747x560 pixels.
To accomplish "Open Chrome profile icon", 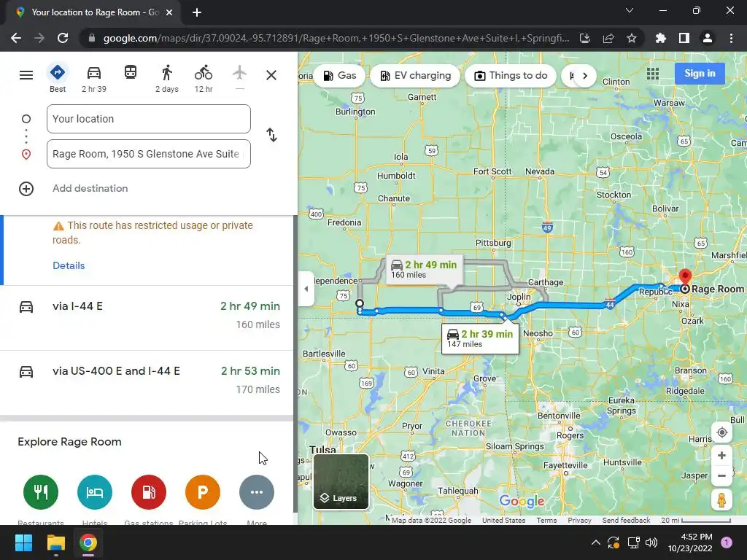I will pos(708,38).
